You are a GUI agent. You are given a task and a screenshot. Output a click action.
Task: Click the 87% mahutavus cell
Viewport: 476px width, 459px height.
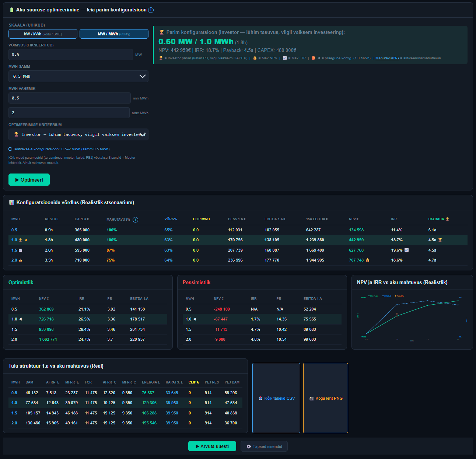111,250
